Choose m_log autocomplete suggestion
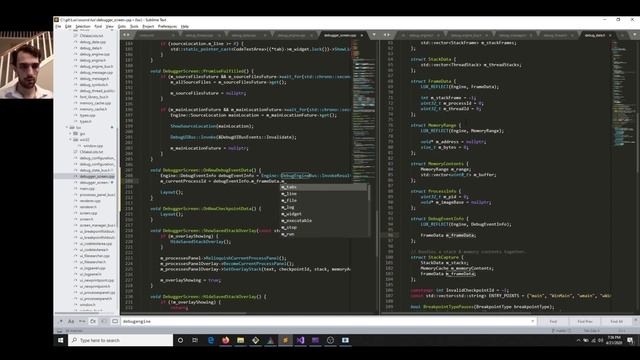 (324, 207)
